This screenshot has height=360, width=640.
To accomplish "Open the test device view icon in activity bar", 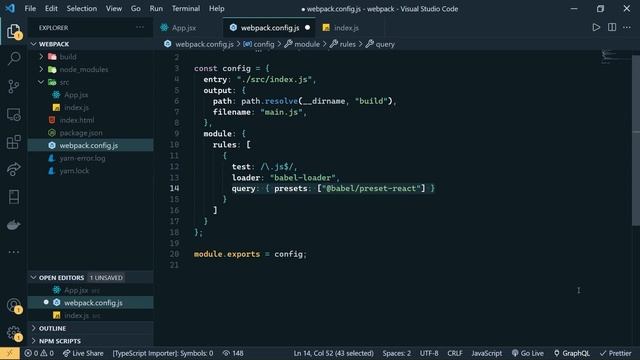I will coord(13,197).
